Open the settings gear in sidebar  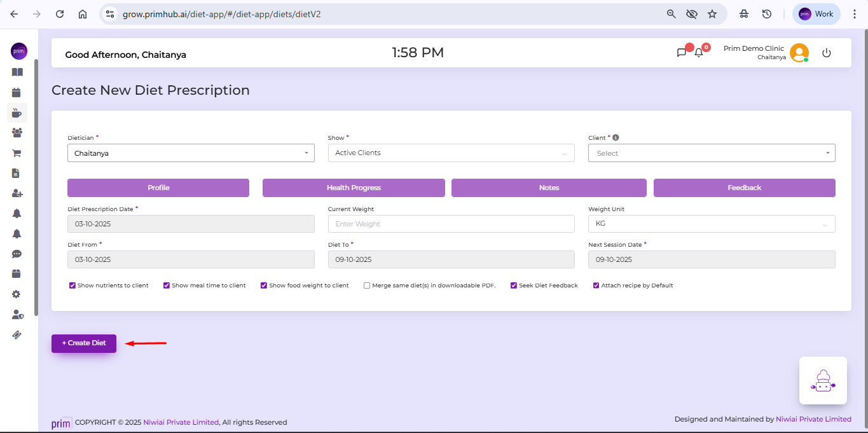tap(17, 294)
